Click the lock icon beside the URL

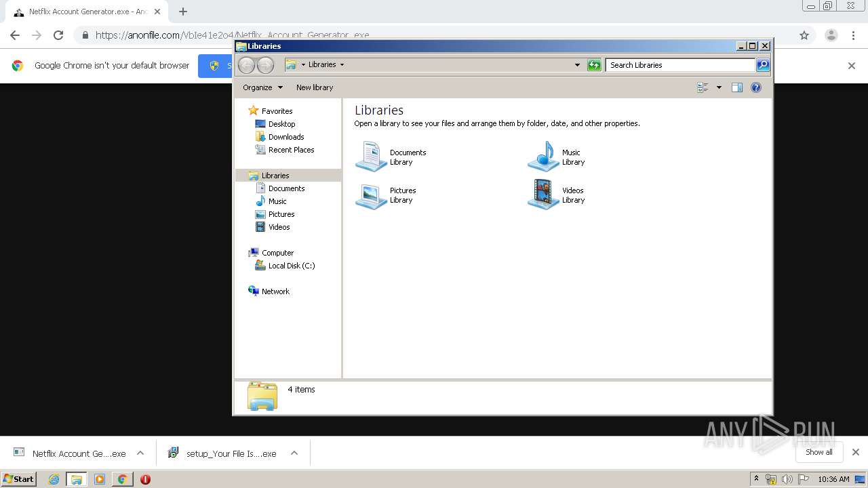(85, 35)
